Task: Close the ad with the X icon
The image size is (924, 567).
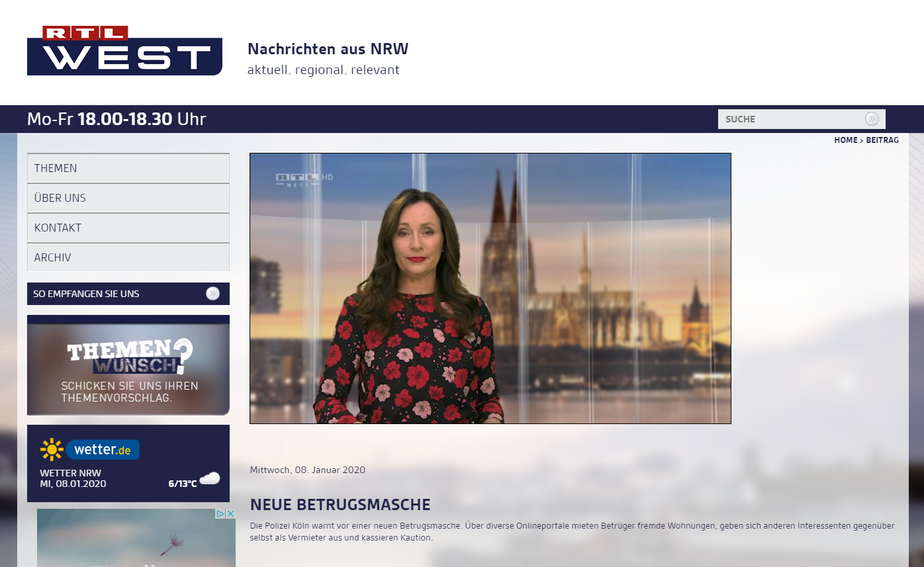Action: click(231, 513)
